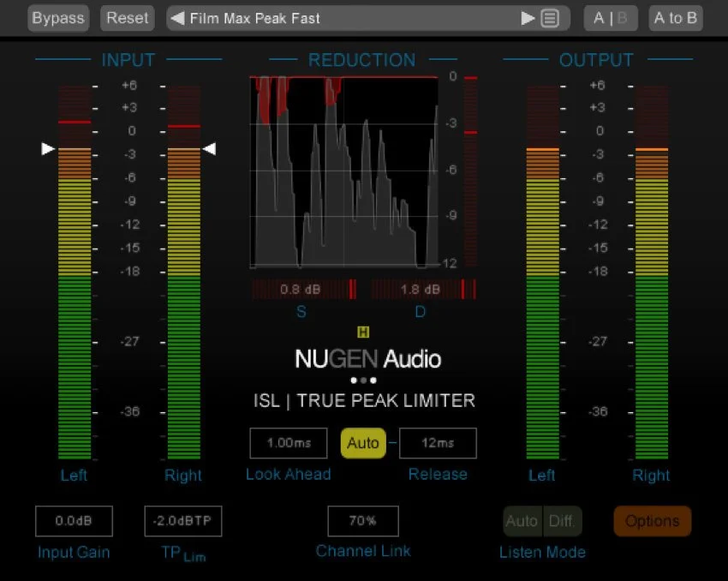Click the NUGEN Audio logo
Screen dimensions: 728x581
point(367,359)
